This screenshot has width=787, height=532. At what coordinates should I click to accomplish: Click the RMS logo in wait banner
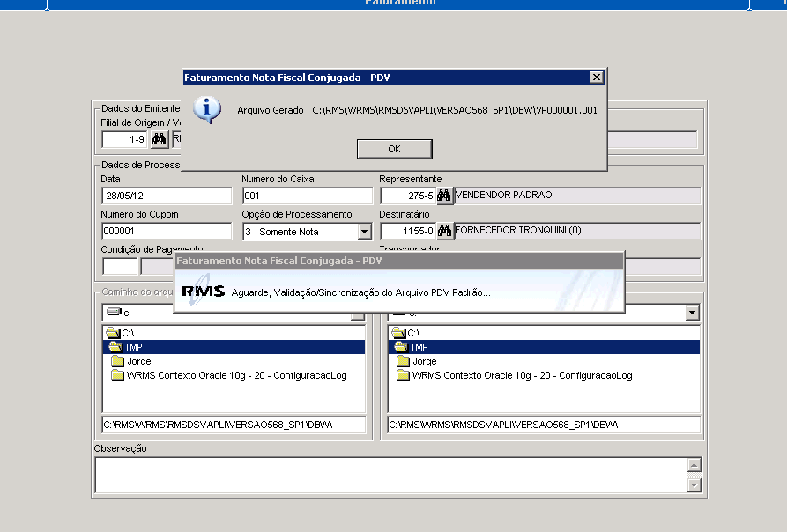(x=204, y=291)
